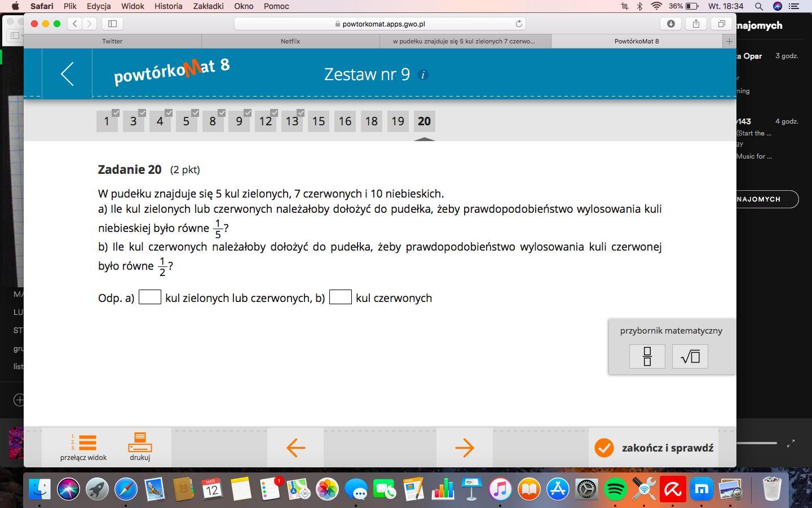Click Wi-Fi status icon in menu bar
812x508 pixels.
[x=656, y=6]
